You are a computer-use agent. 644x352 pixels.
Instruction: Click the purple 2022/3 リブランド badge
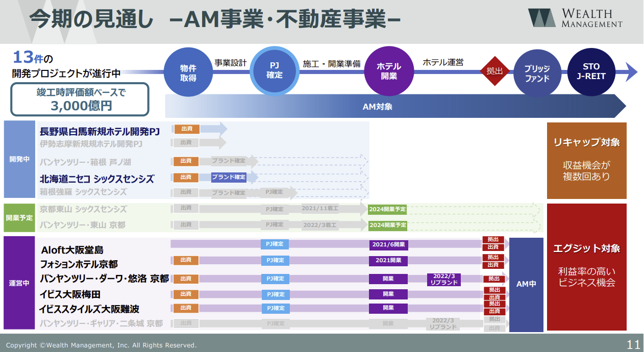tap(443, 280)
